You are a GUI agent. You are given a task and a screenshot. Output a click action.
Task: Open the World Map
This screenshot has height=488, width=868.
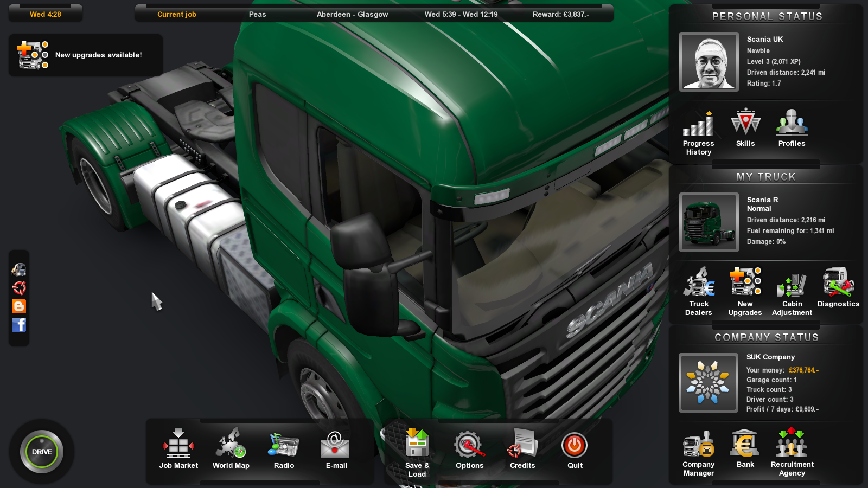point(231,448)
